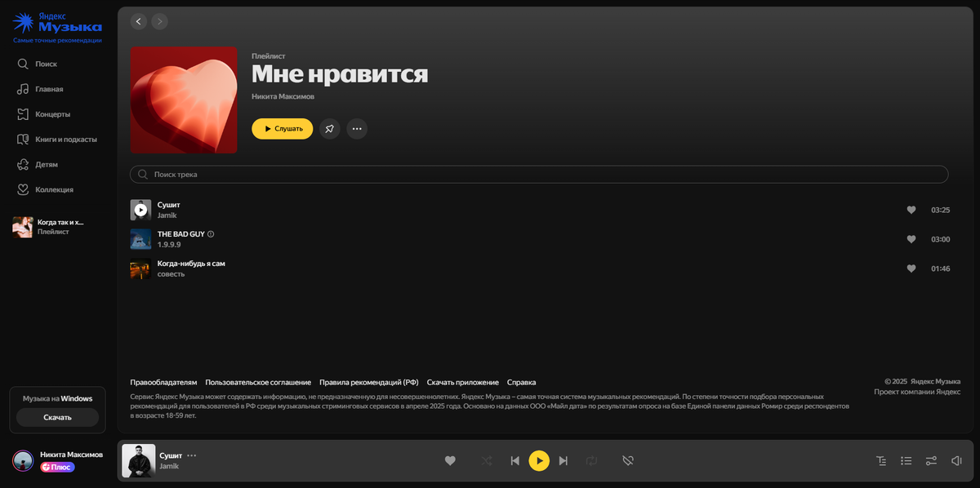Toggle like in the player bar
980x488 pixels.
(449, 460)
